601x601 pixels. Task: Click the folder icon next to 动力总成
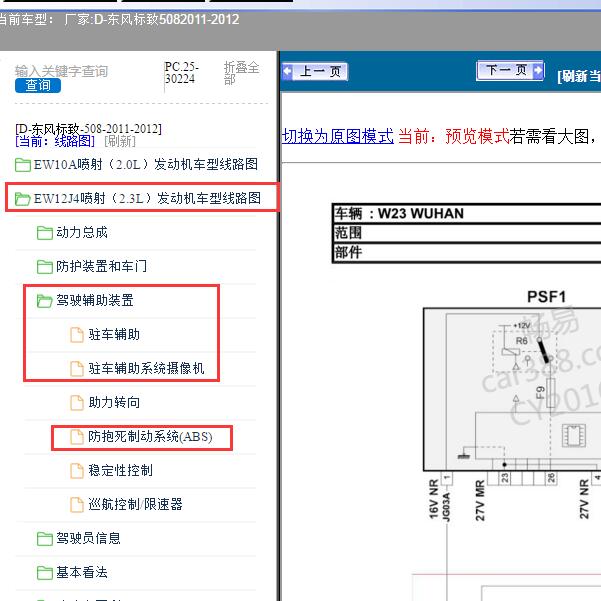tap(44, 233)
